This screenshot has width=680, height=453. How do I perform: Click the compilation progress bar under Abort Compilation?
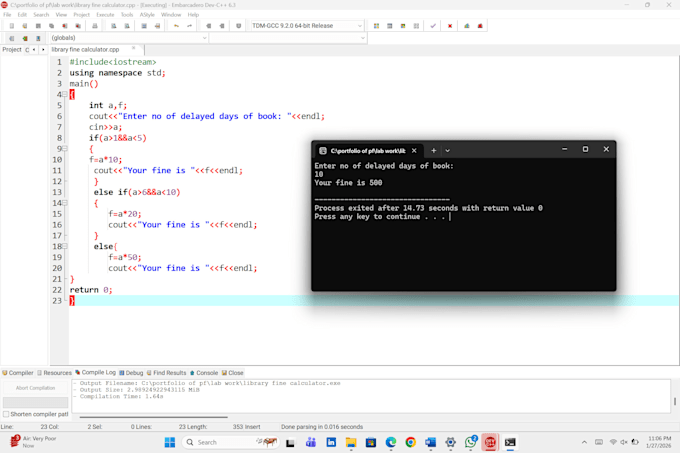pos(35,402)
